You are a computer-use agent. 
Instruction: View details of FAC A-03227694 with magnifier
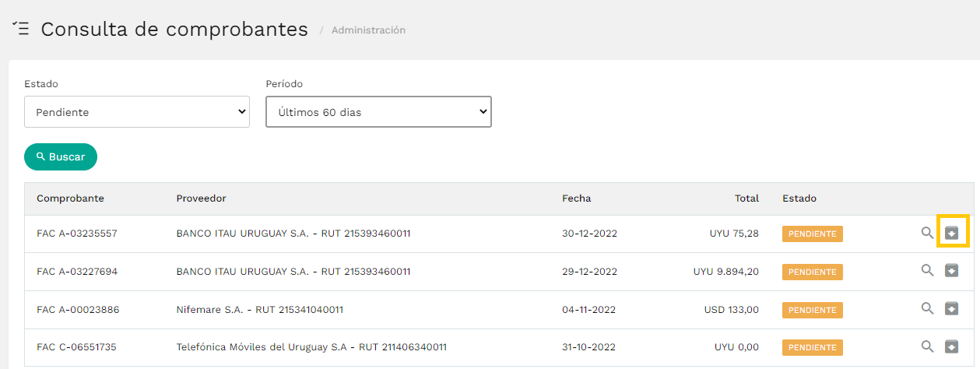click(x=927, y=271)
